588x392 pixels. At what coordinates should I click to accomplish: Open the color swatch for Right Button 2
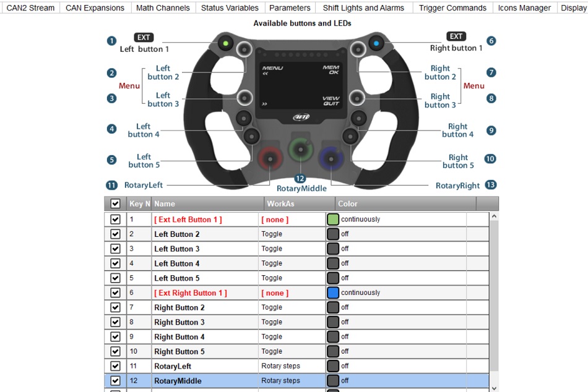333,307
